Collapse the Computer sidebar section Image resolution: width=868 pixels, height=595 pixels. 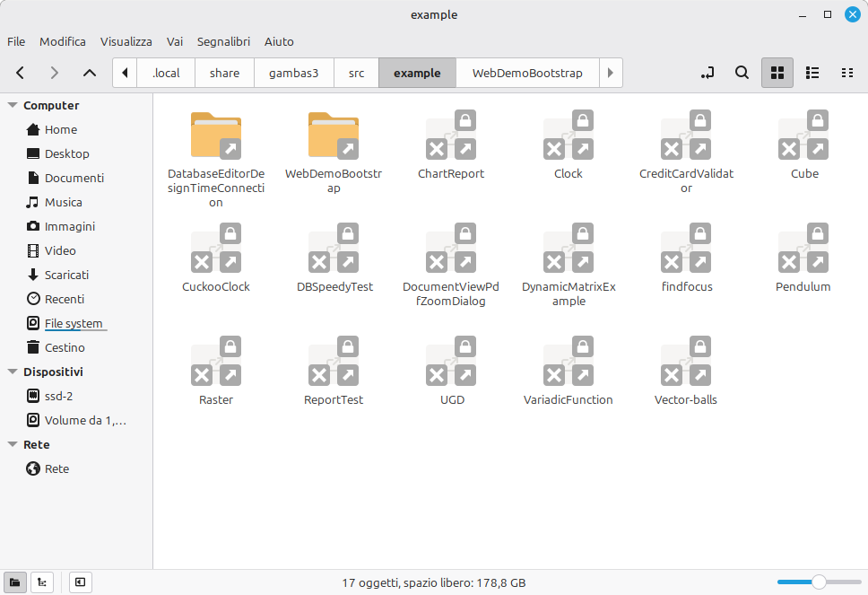(x=13, y=105)
